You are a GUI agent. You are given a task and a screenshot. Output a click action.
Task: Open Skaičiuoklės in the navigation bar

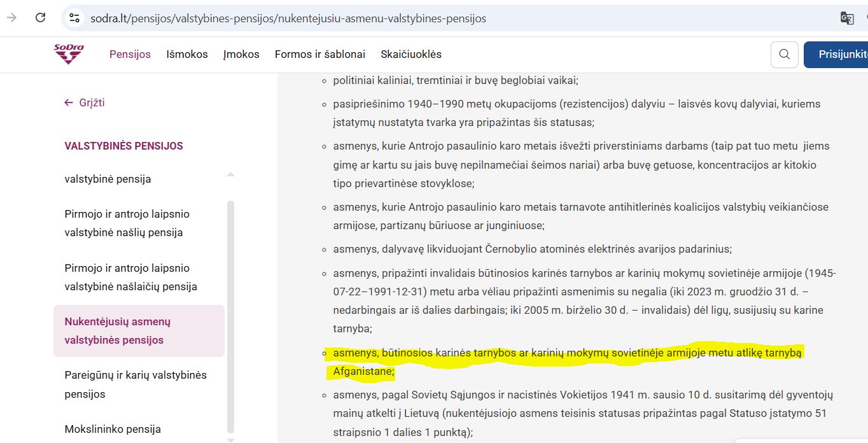click(x=410, y=55)
